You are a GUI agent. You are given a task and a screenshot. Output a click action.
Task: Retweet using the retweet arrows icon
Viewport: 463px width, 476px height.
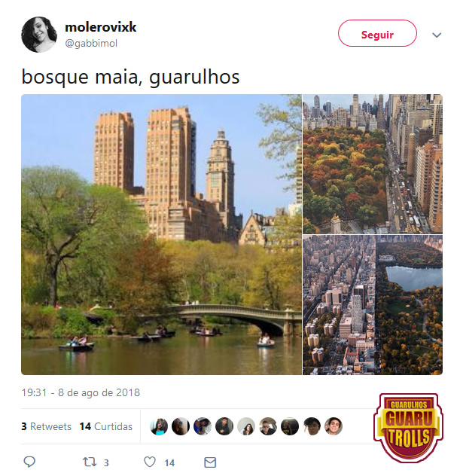90,462
